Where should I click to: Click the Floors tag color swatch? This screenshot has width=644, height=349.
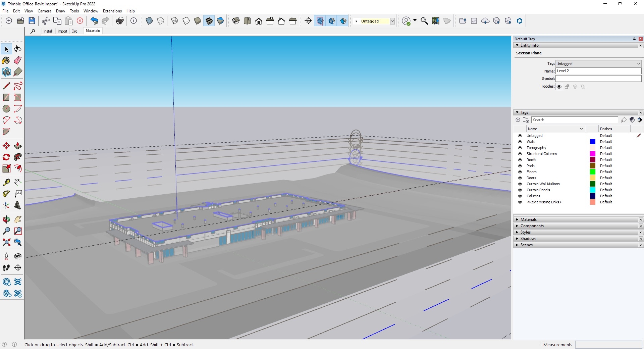(x=593, y=172)
